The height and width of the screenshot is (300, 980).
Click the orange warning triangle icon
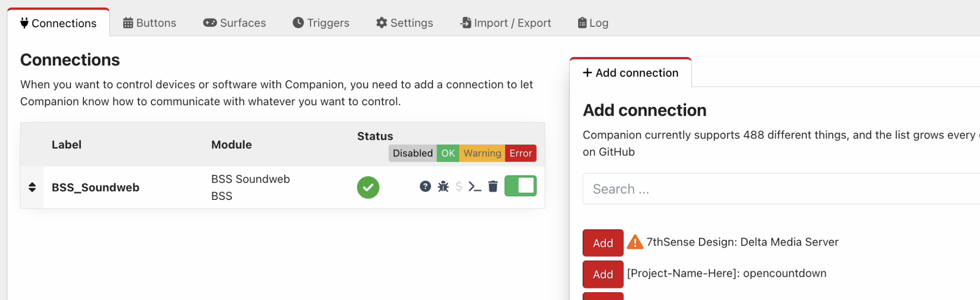(635, 242)
